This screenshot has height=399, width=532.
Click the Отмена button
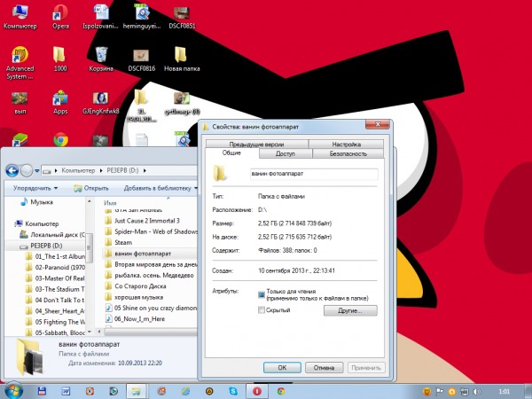click(x=324, y=367)
